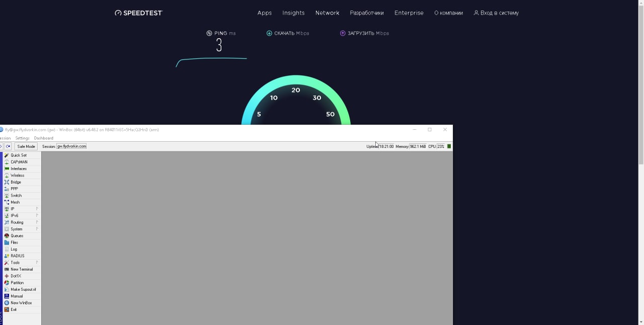Image resolution: width=644 pixels, height=325 pixels.
Task: Open Network in Speedtest navigation
Action: (328, 13)
